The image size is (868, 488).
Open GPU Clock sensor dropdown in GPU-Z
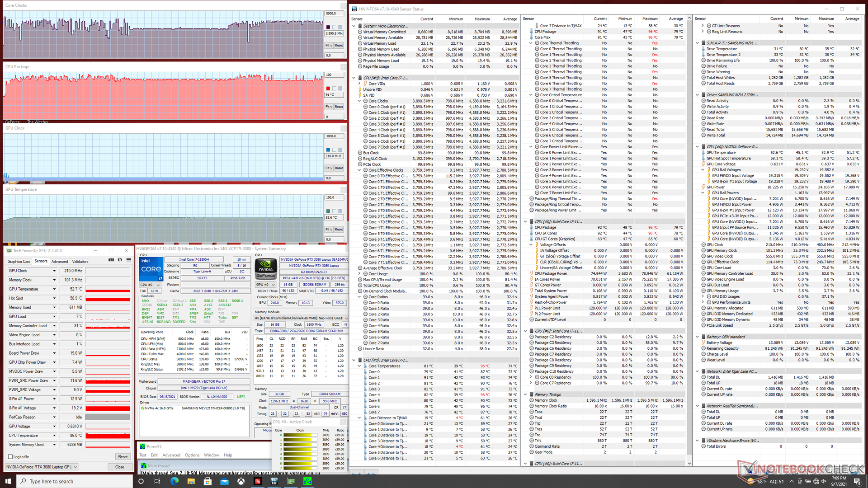pos(54,271)
